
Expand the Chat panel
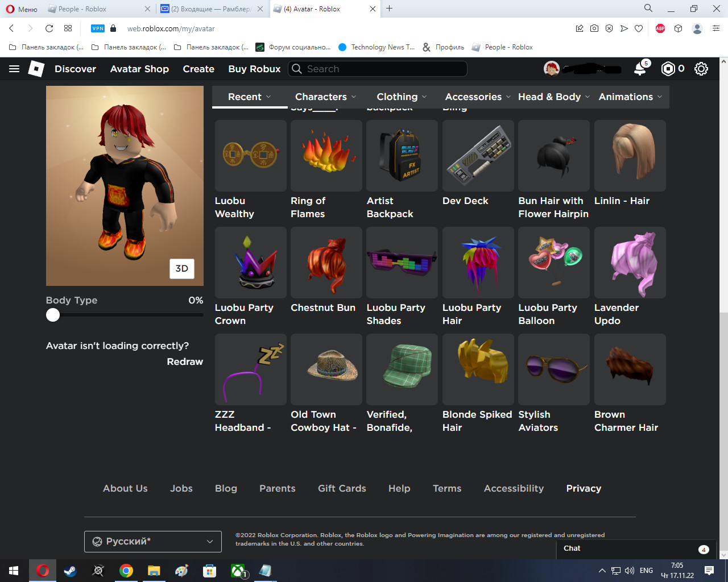(x=638, y=549)
